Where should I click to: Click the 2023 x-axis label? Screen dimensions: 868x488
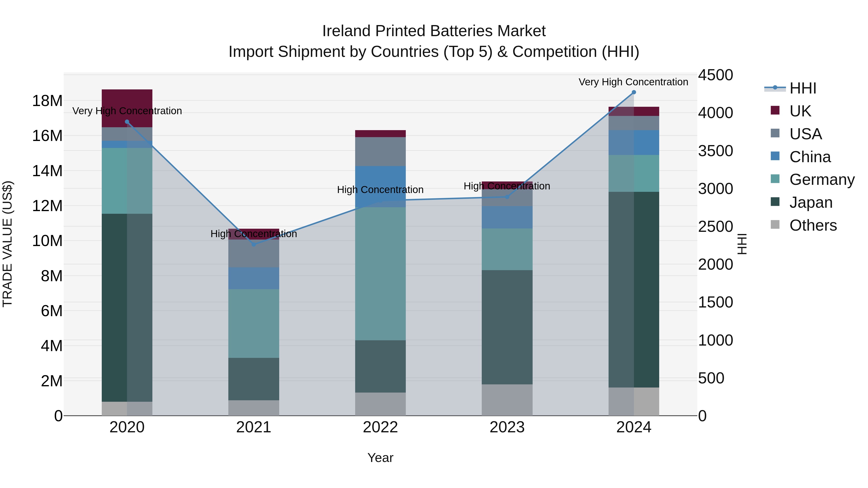(x=507, y=427)
